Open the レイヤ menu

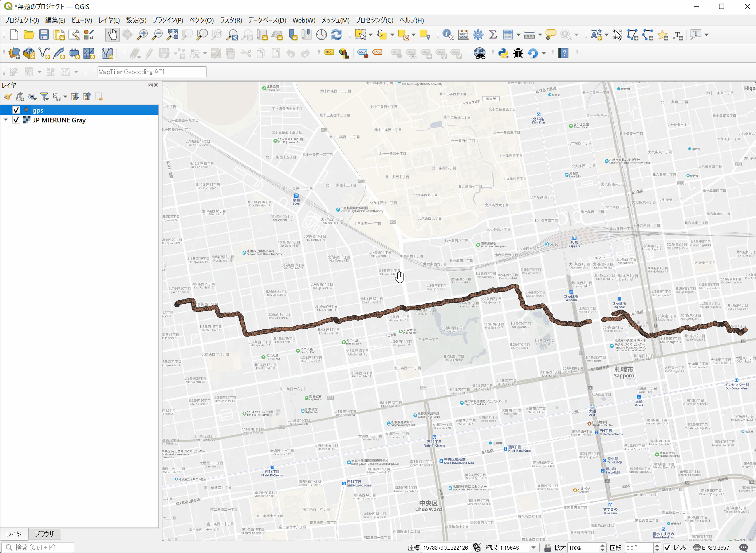pos(109,20)
